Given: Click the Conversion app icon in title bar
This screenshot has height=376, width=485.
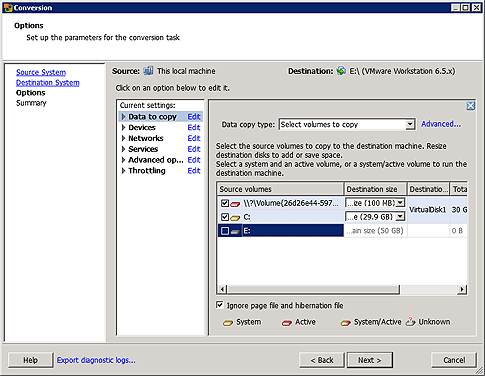Looking at the screenshot, I should [8, 7].
